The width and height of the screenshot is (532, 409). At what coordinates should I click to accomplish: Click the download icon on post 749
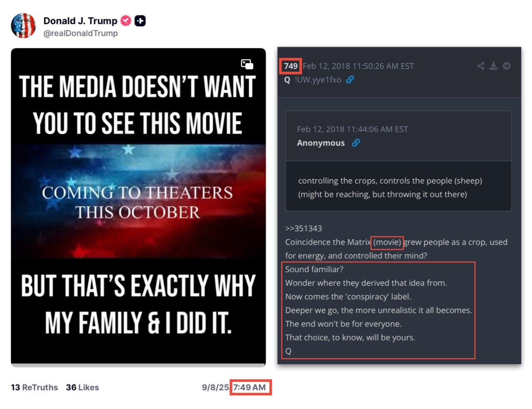pos(493,66)
